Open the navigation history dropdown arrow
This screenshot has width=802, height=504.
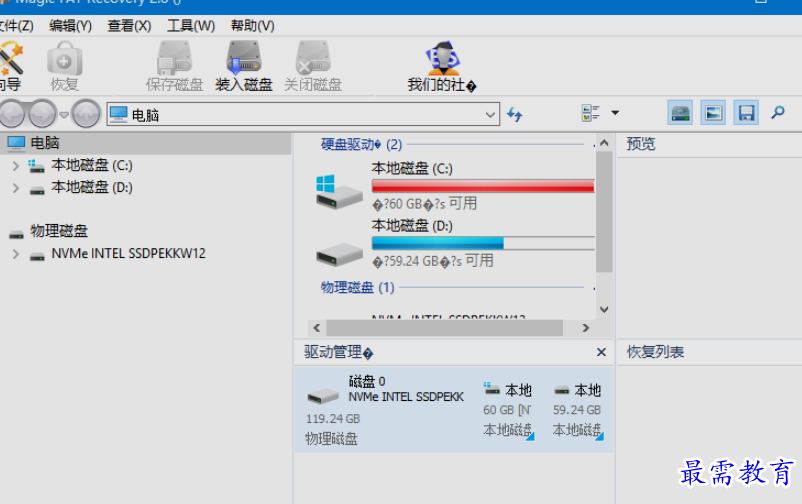[x=64, y=114]
